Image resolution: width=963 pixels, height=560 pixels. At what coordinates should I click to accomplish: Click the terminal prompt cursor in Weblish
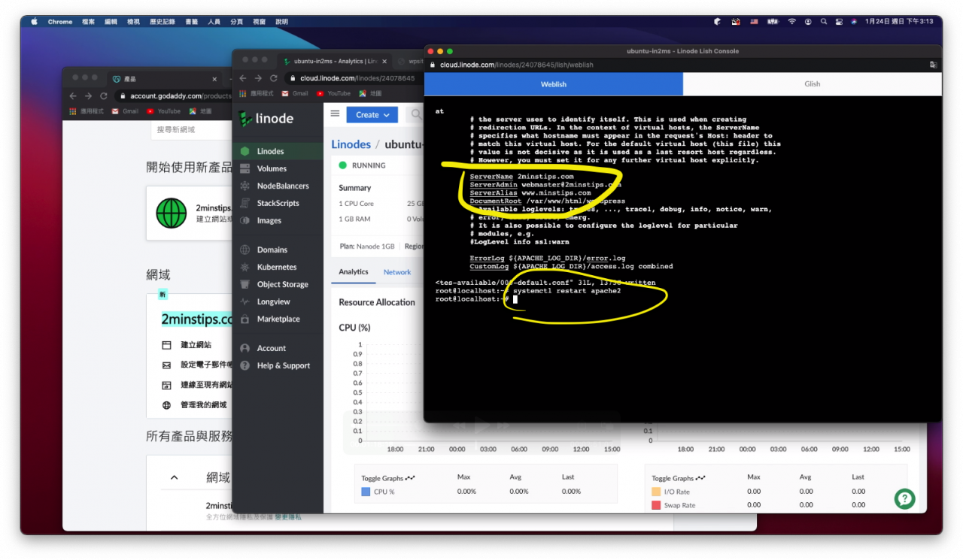point(515,299)
